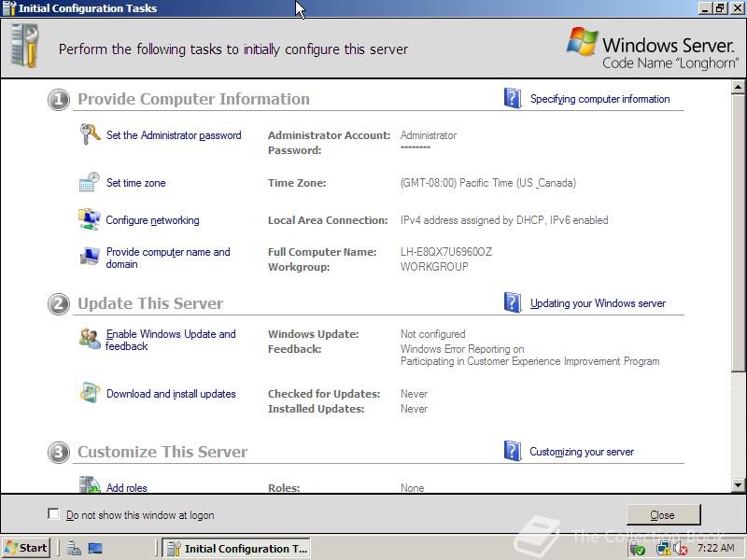Click the Participating in Customer Experience Improvement Program text

click(530, 361)
